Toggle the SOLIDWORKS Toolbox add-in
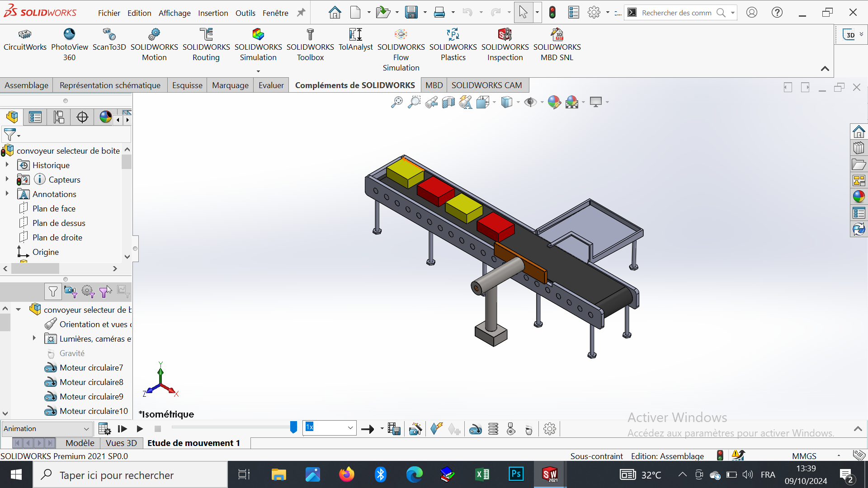Image resolution: width=868 pixels, height=488 pixels. coord(310,45)
